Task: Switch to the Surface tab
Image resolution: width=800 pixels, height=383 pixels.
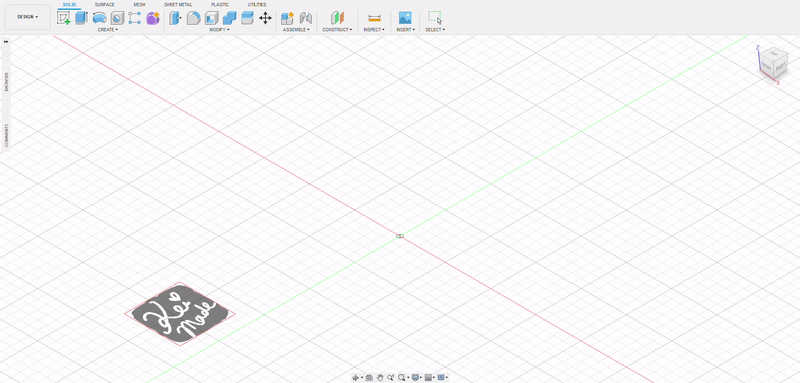Action: tap(105, 5)
